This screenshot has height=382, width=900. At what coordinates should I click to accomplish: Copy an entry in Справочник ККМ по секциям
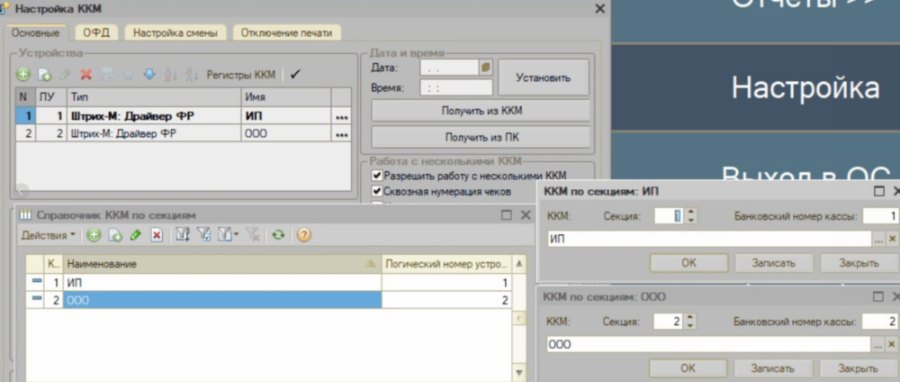point(115,235)
